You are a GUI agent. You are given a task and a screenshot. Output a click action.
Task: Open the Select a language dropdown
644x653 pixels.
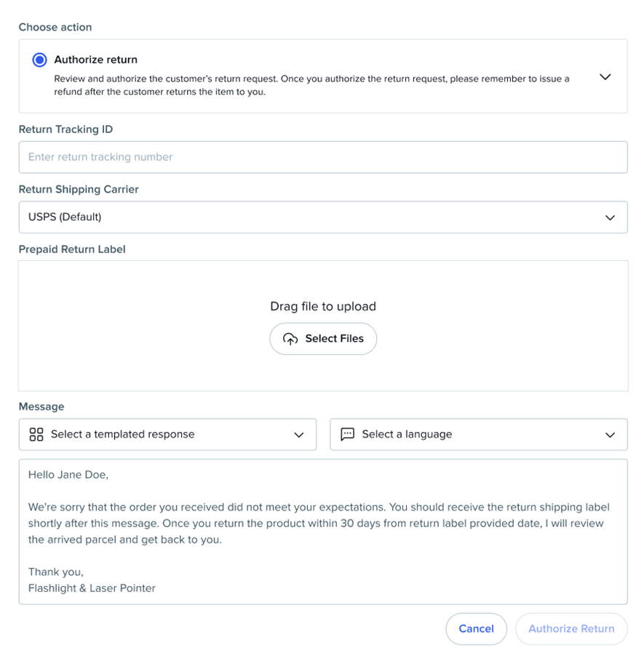coord(478,434)
